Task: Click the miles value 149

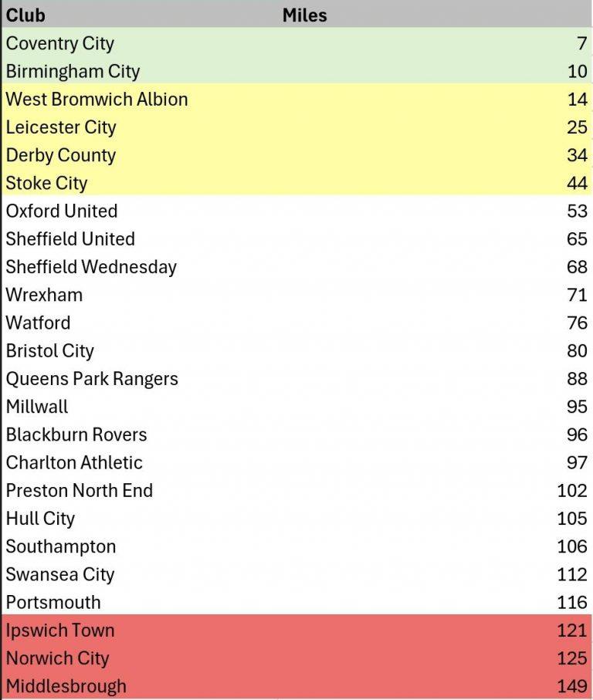Action: pos(572,685)
